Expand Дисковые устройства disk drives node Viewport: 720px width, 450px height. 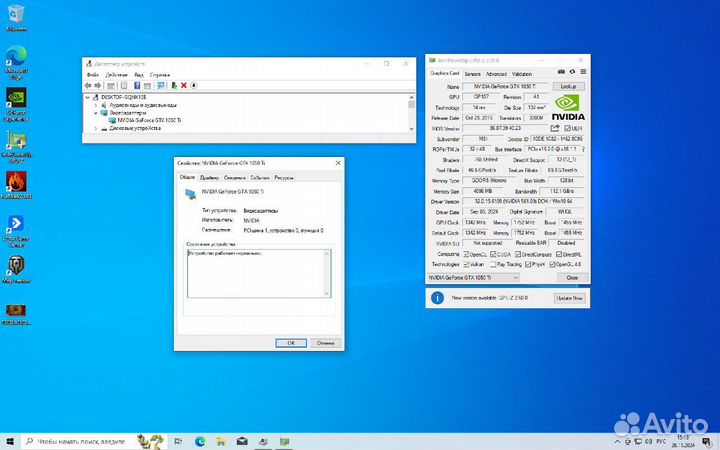(96, 129)
